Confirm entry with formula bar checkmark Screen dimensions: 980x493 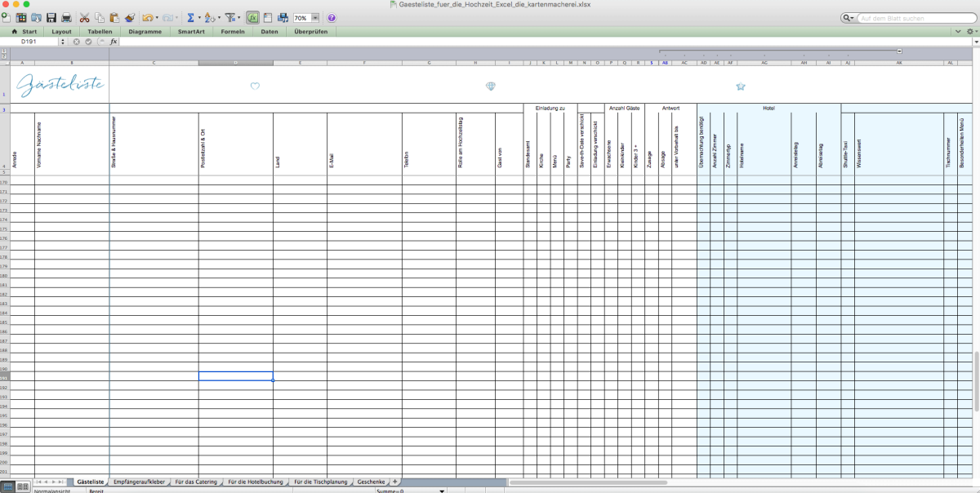coord(89,41)
